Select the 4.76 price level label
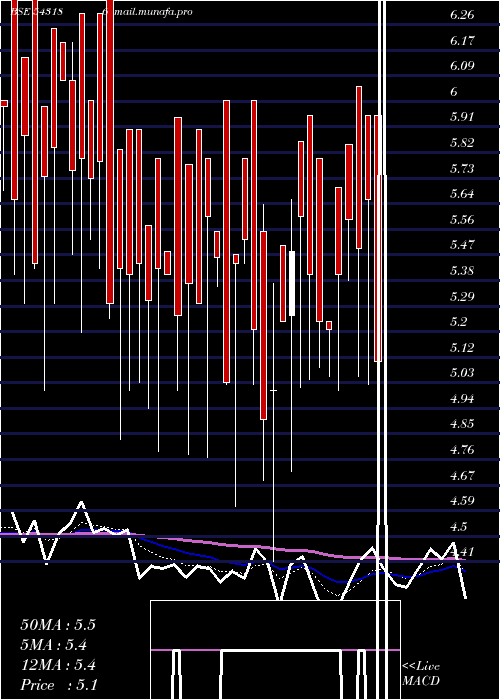The height and width of the screenshot is (700, 500). pos(462,449)
